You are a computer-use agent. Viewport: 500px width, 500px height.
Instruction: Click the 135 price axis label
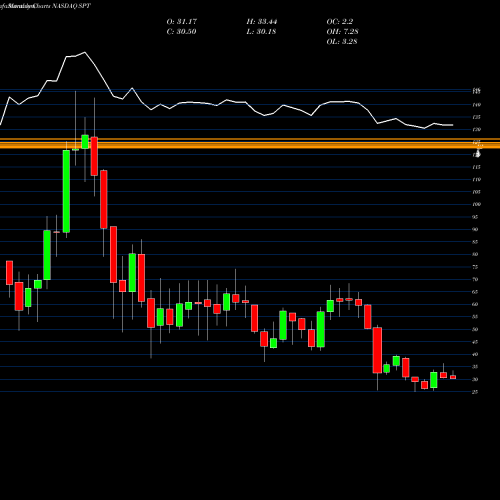tap(477, 117)
